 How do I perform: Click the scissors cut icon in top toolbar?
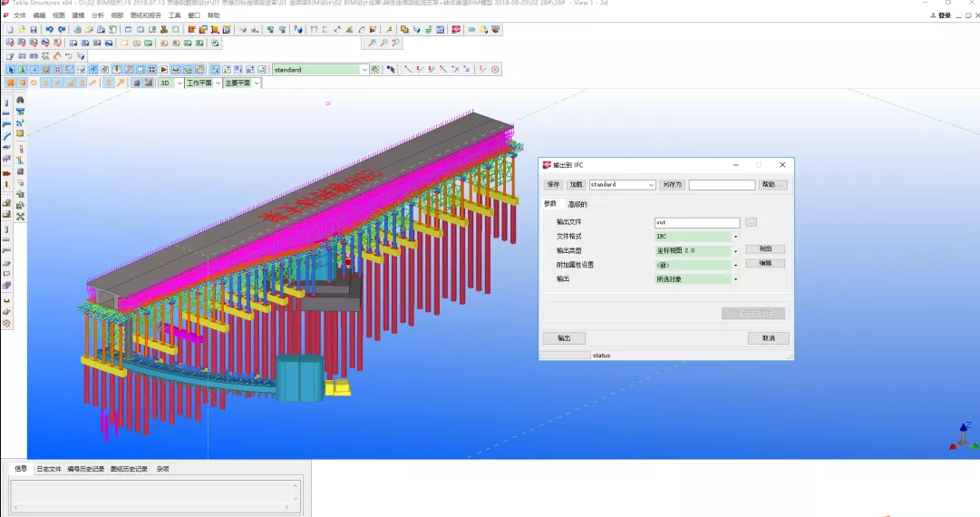tap(164, 29)
